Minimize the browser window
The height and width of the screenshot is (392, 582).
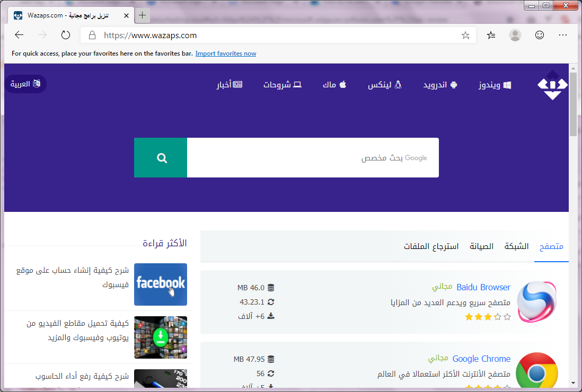point(532,6)
